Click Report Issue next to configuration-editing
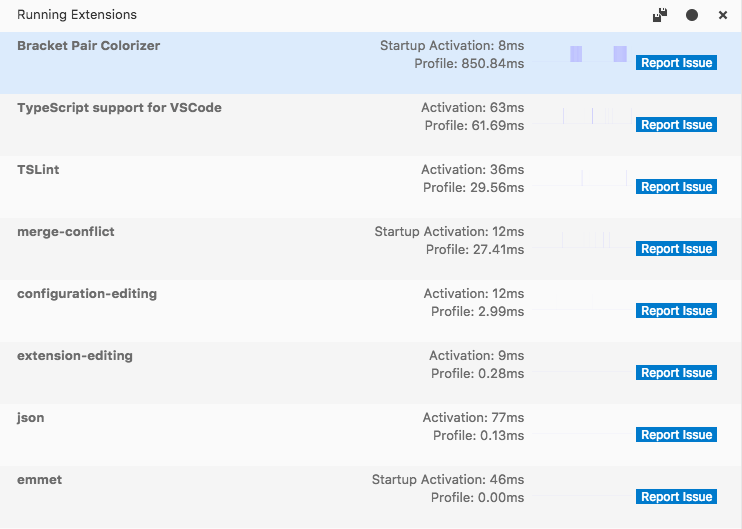 click(x=676, y=311)
